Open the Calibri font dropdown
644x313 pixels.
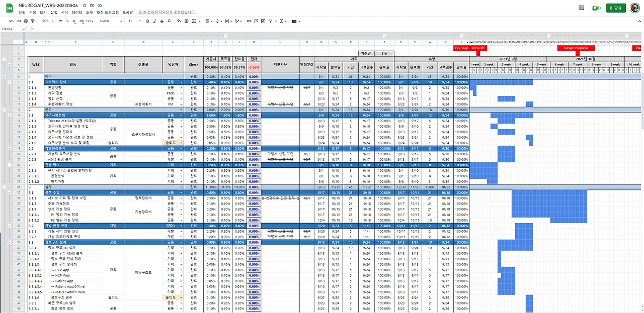[111, 21]
